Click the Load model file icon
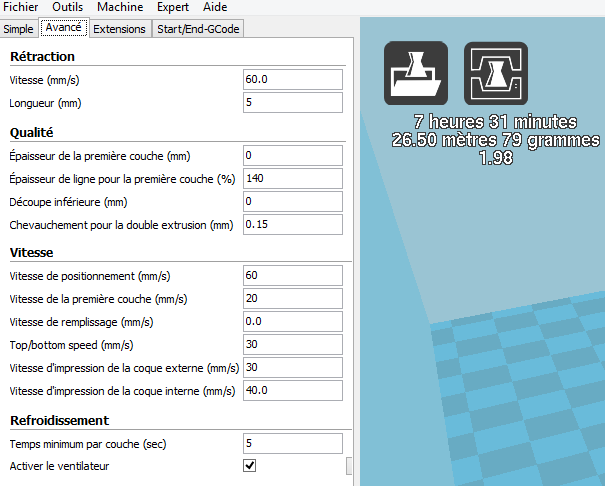Image resolution: width=605 pixels, height=486 pixels. pyautogui.click(x=416, y=73)
